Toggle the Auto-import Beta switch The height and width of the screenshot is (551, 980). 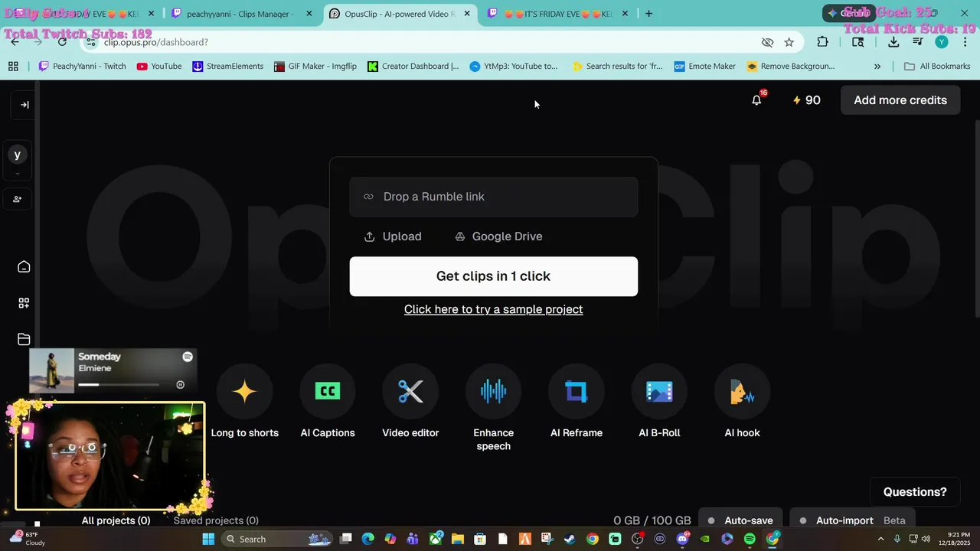point(851,520)
